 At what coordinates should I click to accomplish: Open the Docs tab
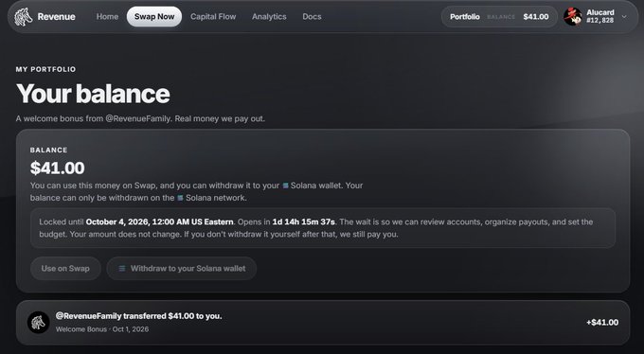pyautogui.click(x=312, y=17)
